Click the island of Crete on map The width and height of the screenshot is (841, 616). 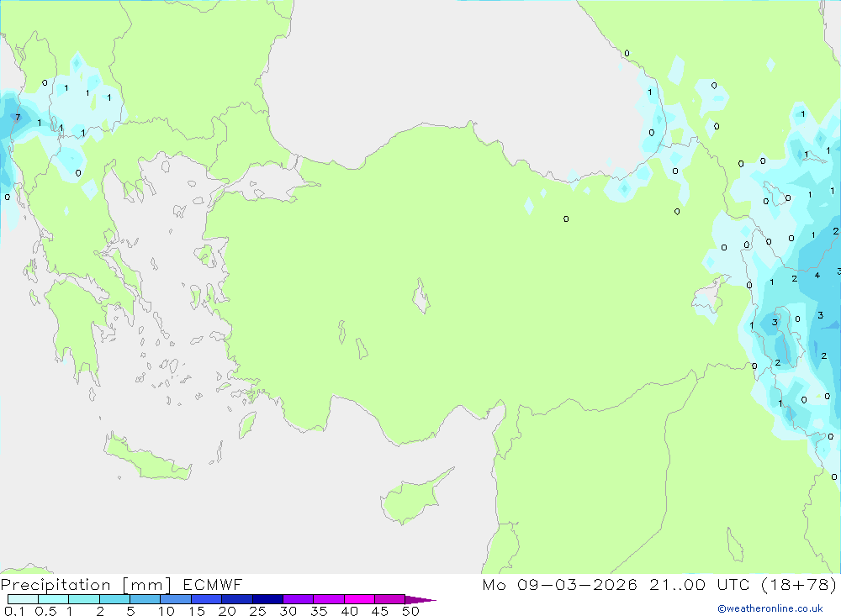click(147, 459)
